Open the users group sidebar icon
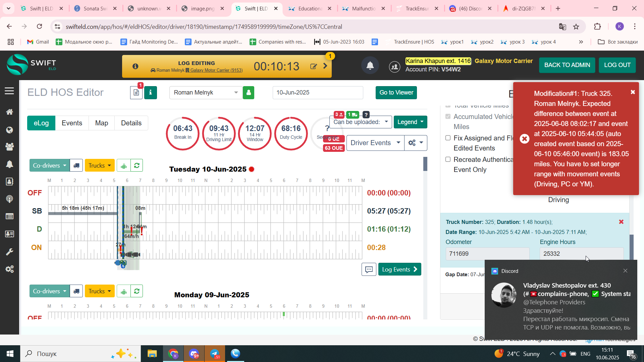 click(x=9, y=146)
